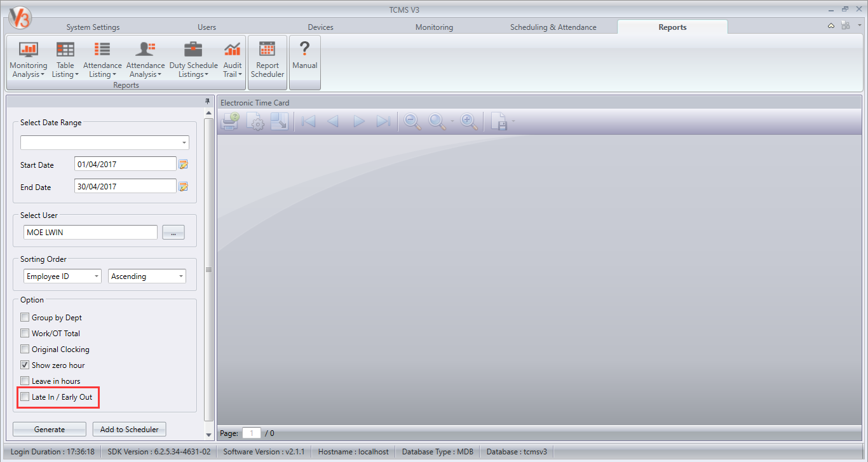Go to last report page
The height and width of the screenshot is (462, 868).
click(x=383, y=121)
